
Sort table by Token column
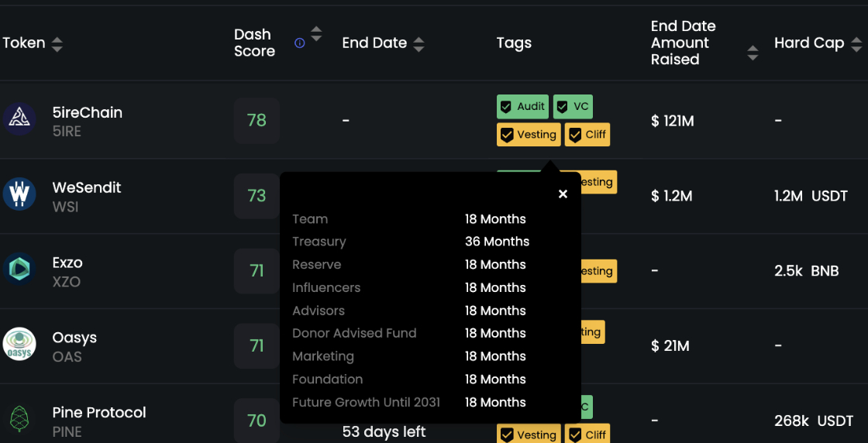(x=57, y=44)
